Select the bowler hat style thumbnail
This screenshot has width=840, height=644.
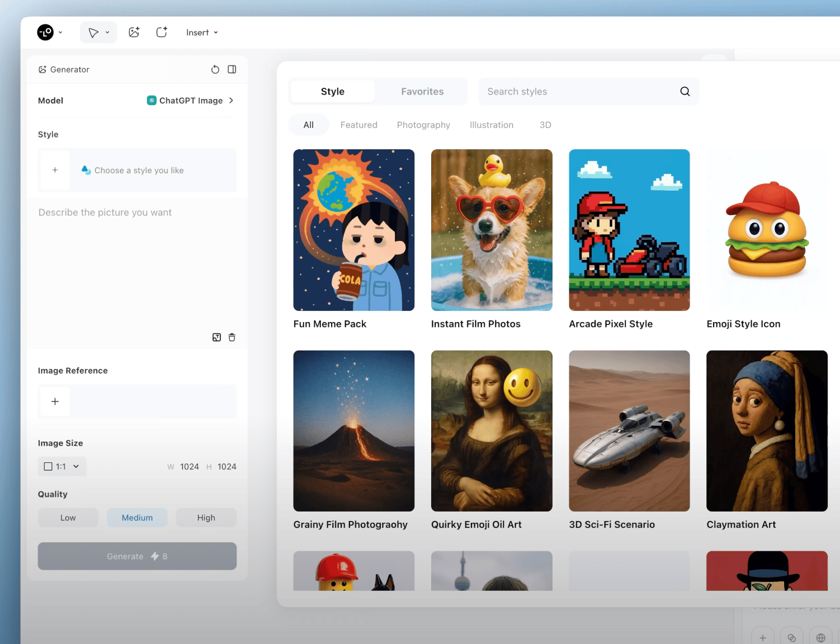(767, 571)
